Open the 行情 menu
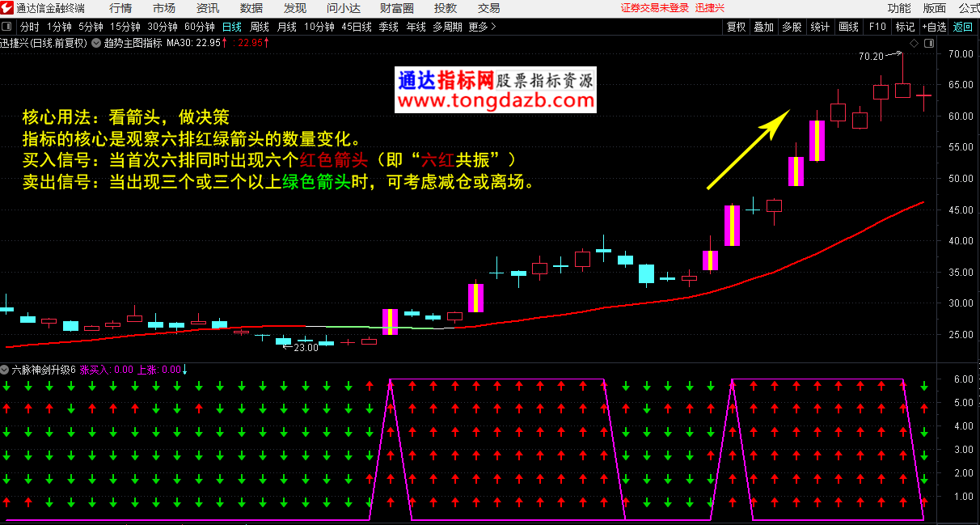 tap(120, 8)
